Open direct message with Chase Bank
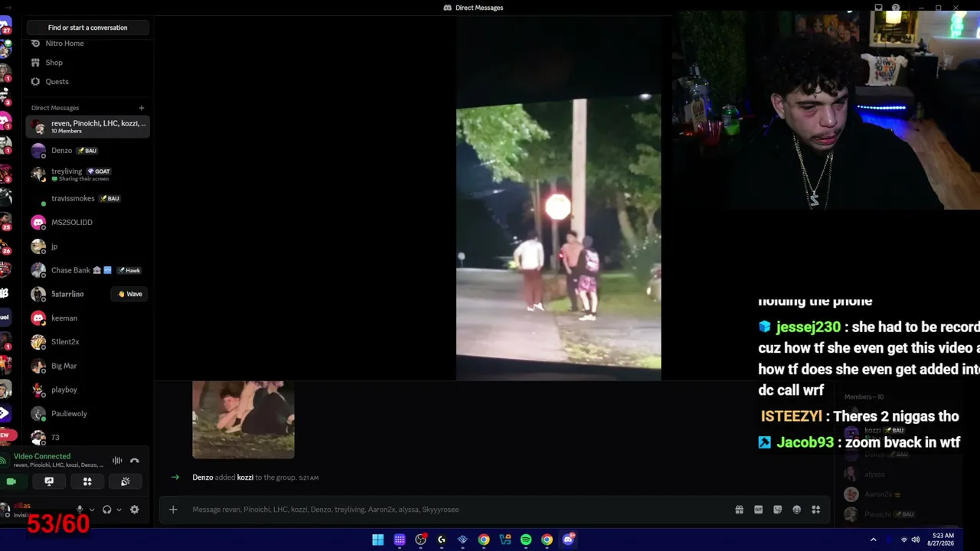The width and height of the screenshot is (980, 551). pyautogui.click(x=88, y=270)
